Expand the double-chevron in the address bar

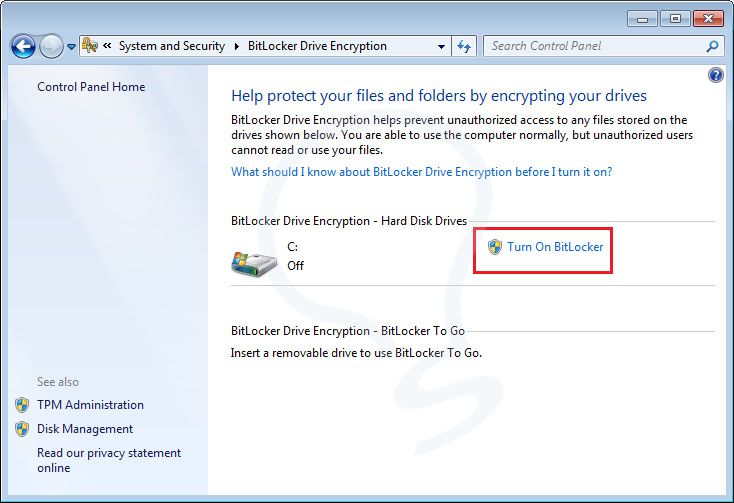click(107, 46)
